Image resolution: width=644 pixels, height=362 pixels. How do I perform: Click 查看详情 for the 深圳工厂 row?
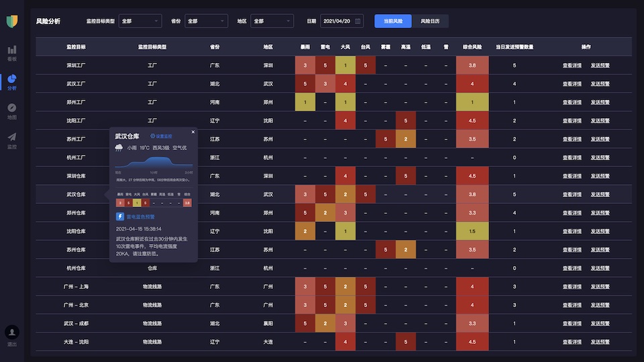(572, 66)
